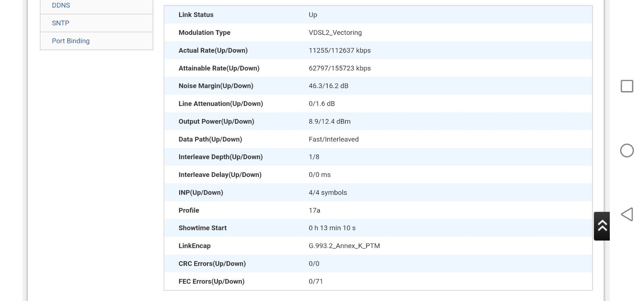Open the Port Binding menu item

point(97,41)
